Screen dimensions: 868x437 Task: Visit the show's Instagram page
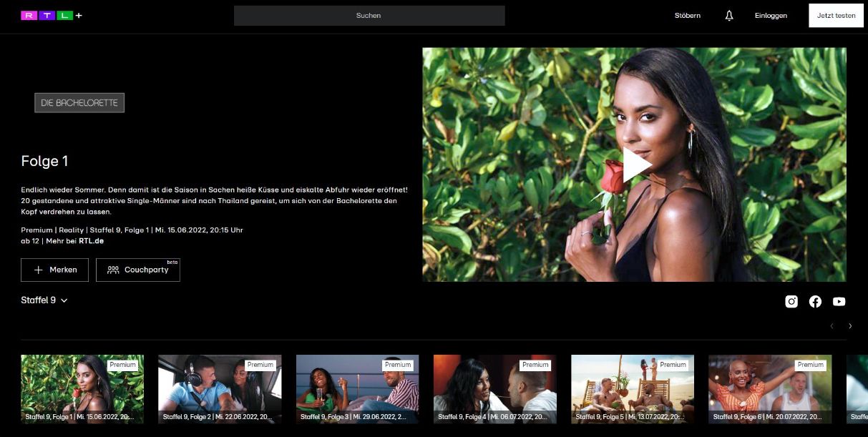tap(791, 302)
